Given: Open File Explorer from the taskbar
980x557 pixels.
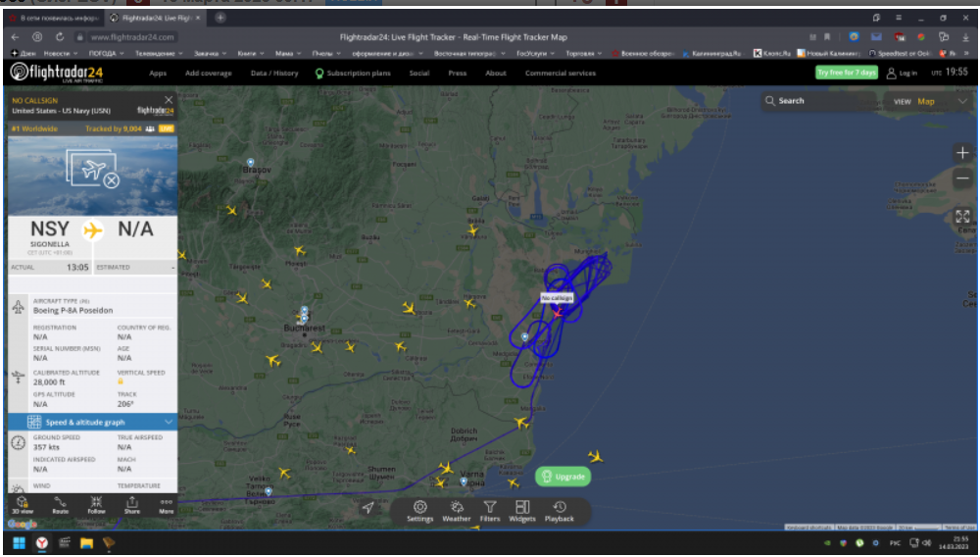Looking at the screenshot, I should (x=86, y=542).
